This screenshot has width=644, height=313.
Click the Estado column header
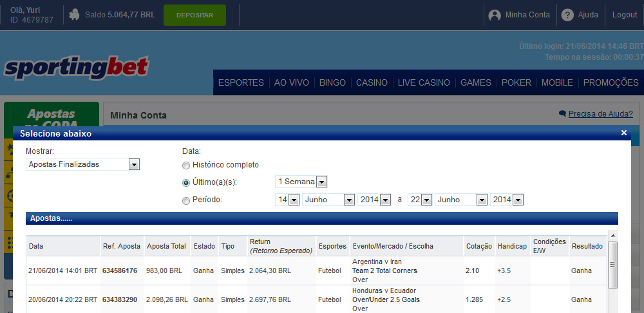point(204,246)
